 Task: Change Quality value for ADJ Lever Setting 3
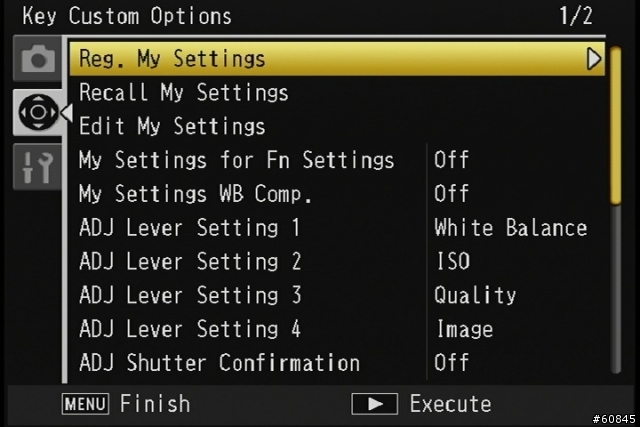(x=475, y=296)
